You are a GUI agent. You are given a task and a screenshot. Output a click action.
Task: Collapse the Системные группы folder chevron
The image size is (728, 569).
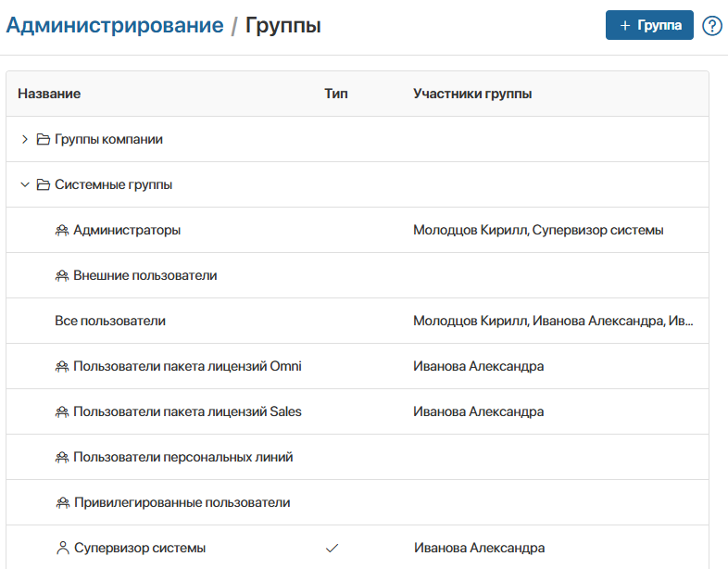pos(25,184)
